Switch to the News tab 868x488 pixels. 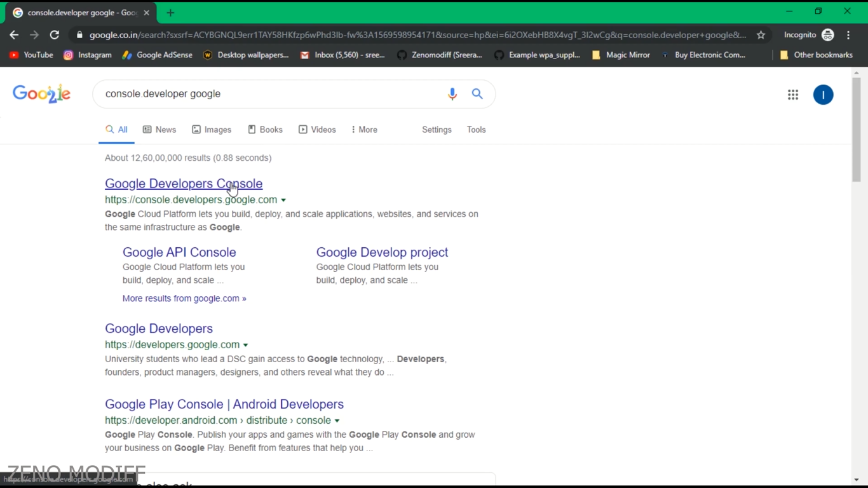(x=159, y=130)
